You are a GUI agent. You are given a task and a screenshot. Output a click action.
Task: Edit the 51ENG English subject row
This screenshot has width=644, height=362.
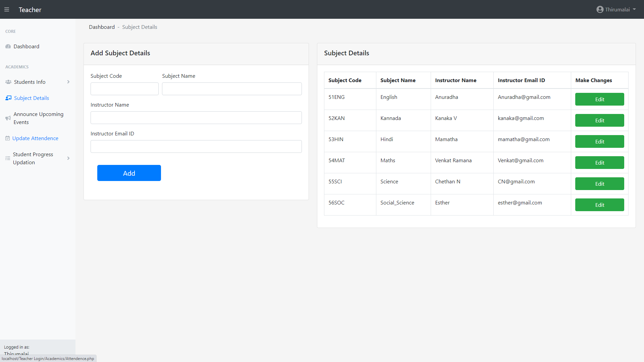[599, 100]
